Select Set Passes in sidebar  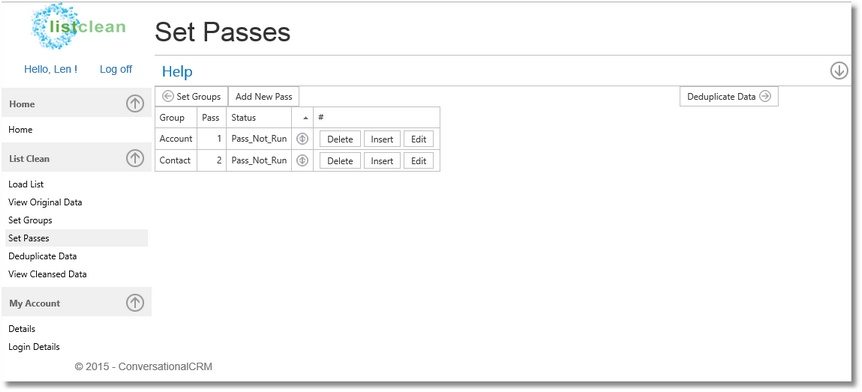[75, 238]
